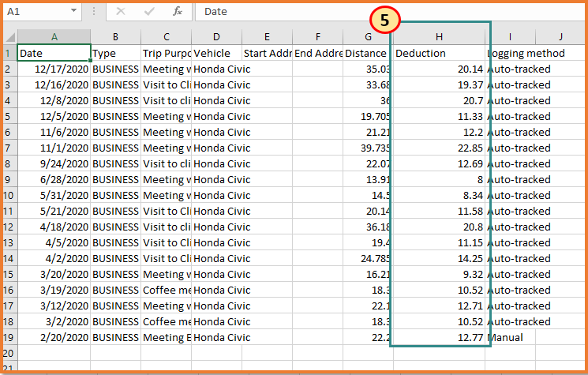Select date cell 11/6/2020
588x375 pixels.
click(54, 132)
